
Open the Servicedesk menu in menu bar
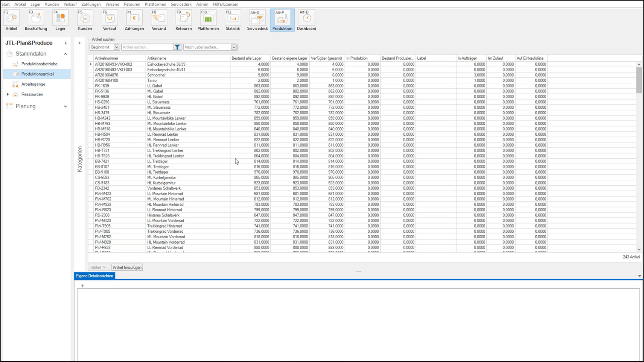181,4
